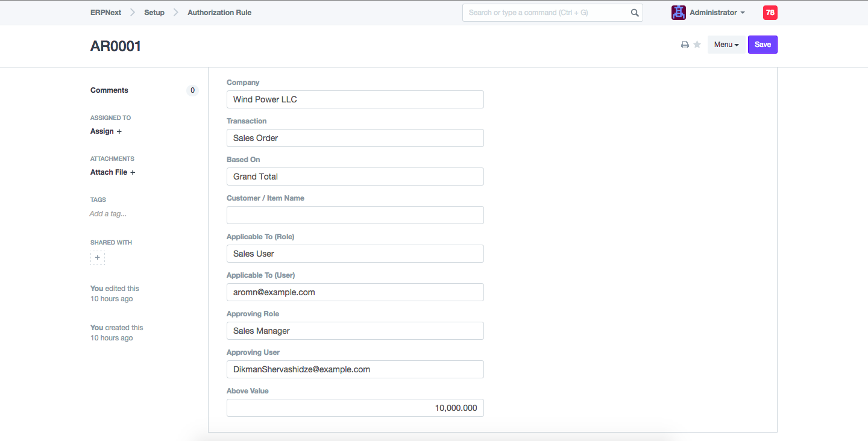Click the Add a tag field
868x441 pixels.
pos(108,214)
